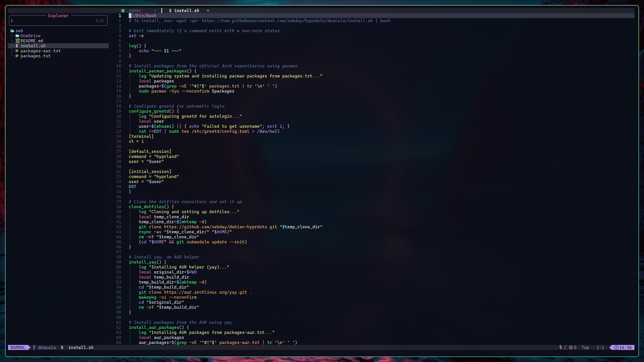Click the NORMAL mode indicator
The height and width of the screenshot is (362, 644).
tap(18, 348)
